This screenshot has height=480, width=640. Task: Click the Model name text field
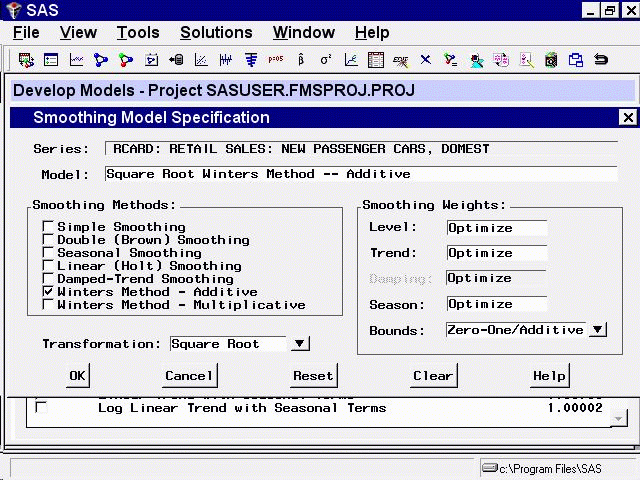click(361, 174)
